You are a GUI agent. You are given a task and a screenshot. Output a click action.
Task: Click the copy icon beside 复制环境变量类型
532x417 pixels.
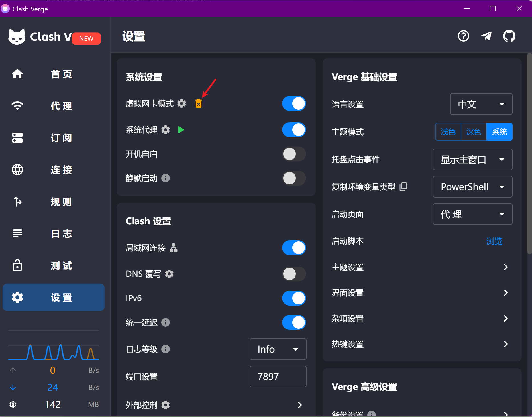click(x=403, y=187)
